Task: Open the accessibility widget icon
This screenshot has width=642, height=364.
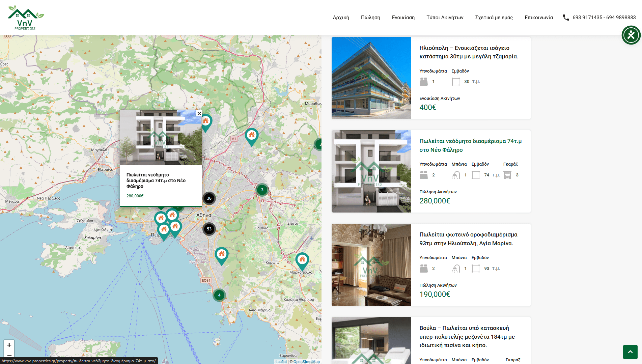Action: coord(631,35)
